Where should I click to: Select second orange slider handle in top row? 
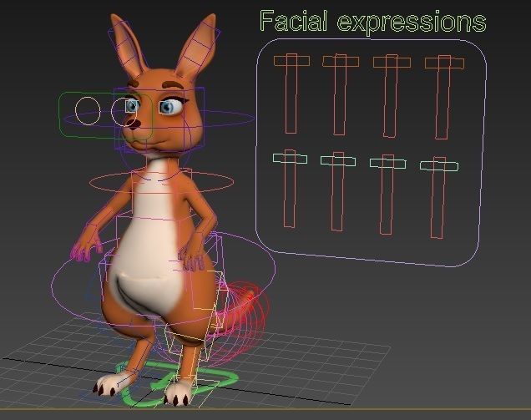click(341, 62)
